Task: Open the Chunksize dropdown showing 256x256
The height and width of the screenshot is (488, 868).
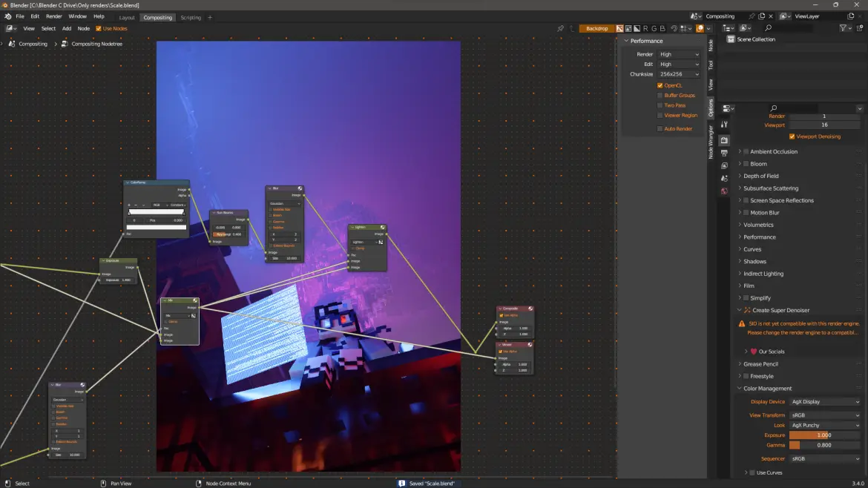Action: (x=679, y=74)
